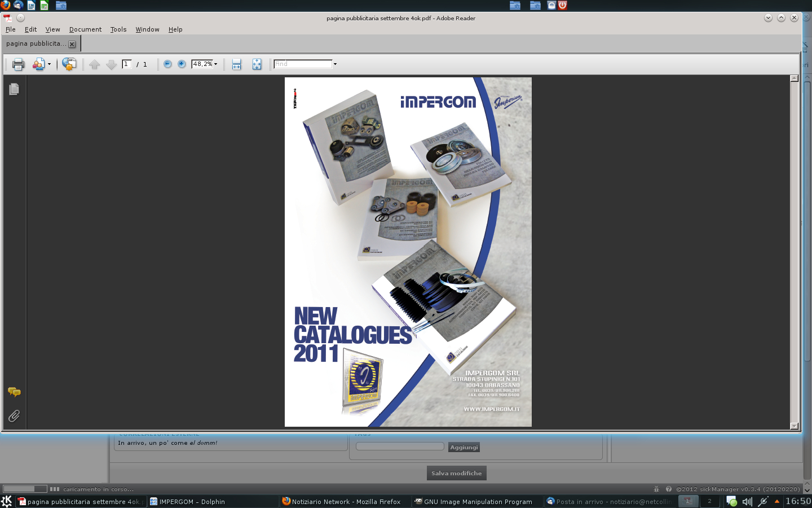Click the current page number field

(x=127, y=64)
